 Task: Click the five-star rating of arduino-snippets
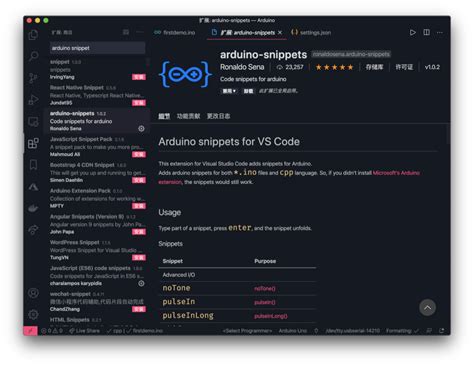[334, 67]
